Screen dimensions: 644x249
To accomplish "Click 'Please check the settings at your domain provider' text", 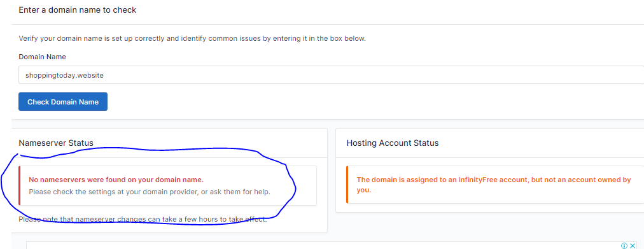I will [x=150, y=192].
